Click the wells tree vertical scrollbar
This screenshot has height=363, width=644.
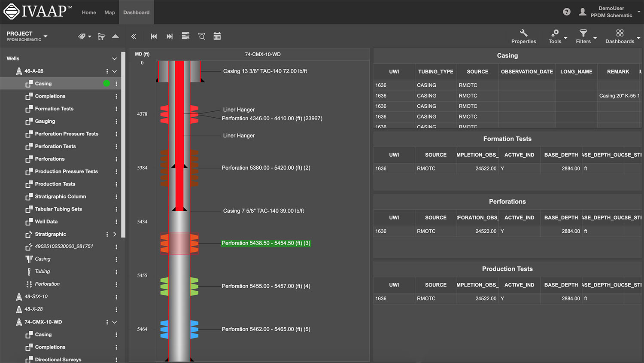click(123, 145)
